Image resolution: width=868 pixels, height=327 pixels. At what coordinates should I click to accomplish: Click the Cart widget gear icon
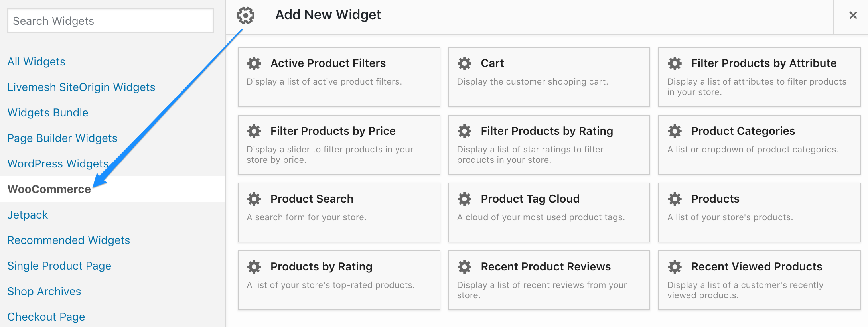point(464,63)
